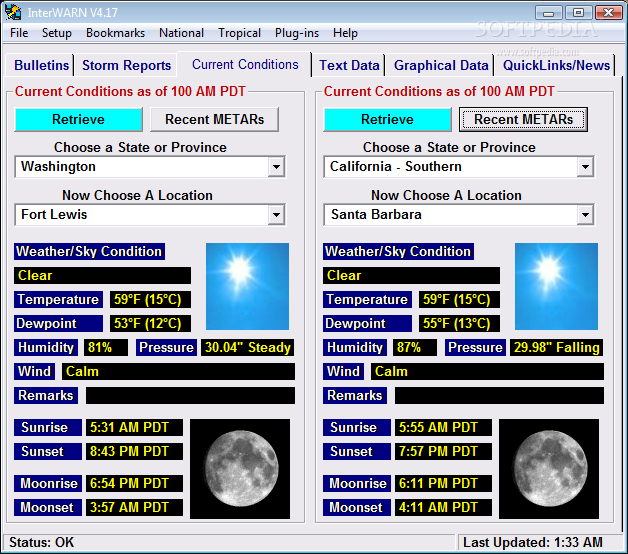Click the 29.98" Falling pressure value
This screenshot has width=628, height=554.
(x=557, y=347)
